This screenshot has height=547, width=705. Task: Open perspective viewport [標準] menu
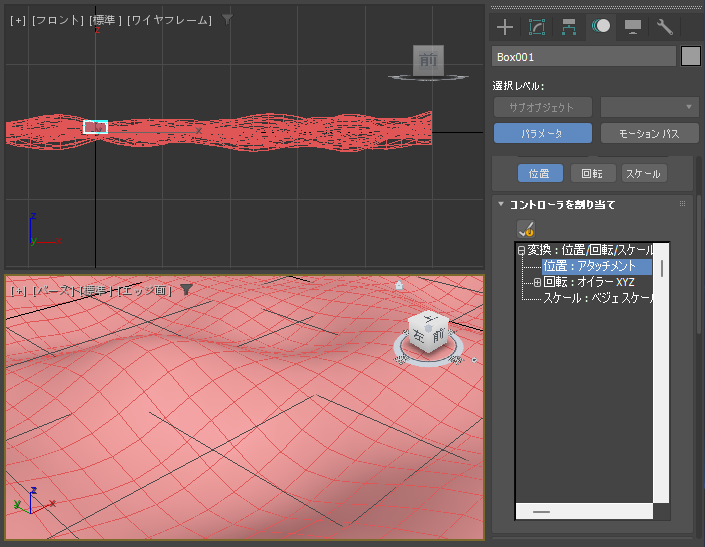(x=97, y=291)
